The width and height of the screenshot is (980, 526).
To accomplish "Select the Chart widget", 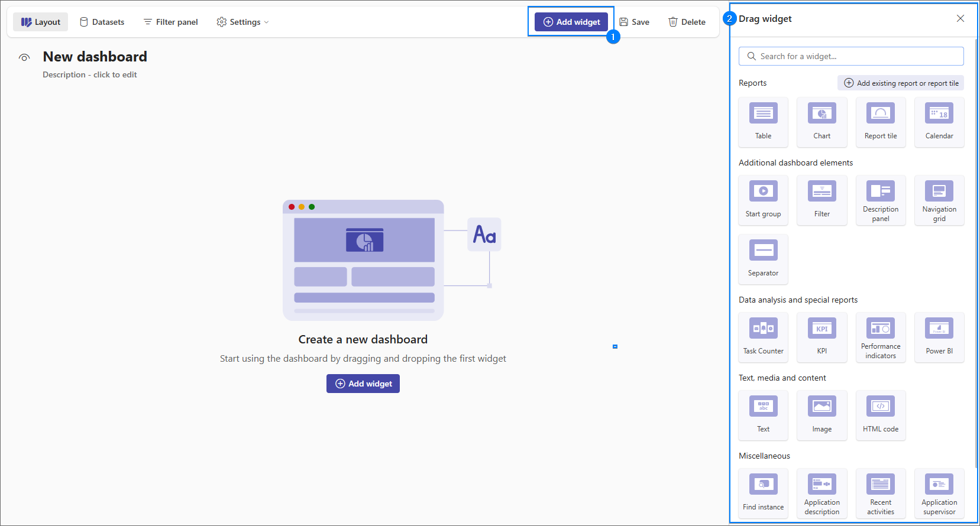I will click(x=821, y=122).
